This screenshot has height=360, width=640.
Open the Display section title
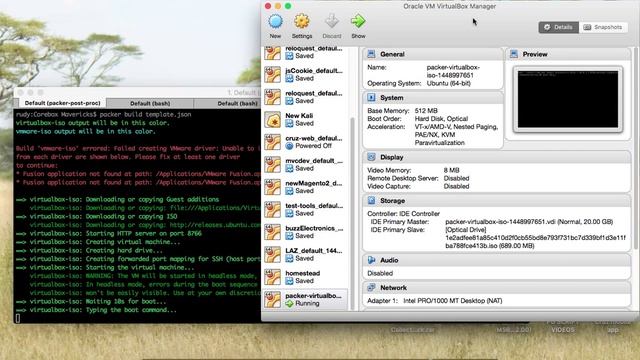click(391, 157)
